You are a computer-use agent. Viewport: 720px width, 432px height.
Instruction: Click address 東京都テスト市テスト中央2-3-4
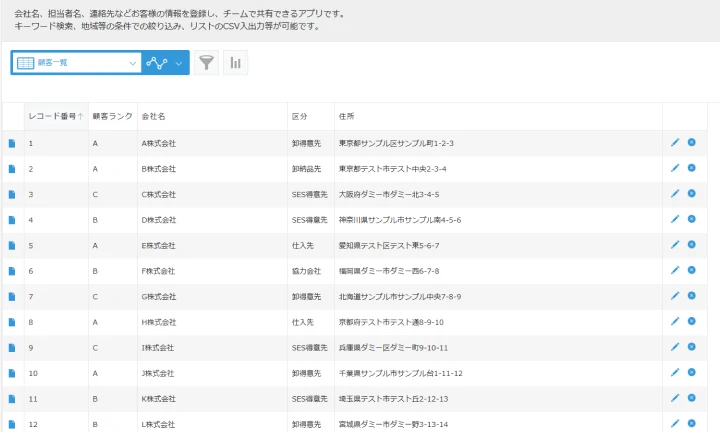(393, 169)
